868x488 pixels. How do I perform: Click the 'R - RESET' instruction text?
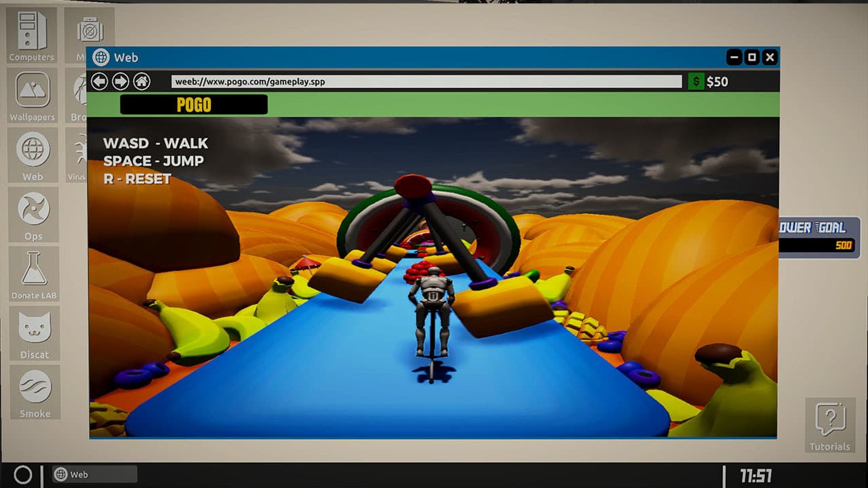[x=138, y=178]
